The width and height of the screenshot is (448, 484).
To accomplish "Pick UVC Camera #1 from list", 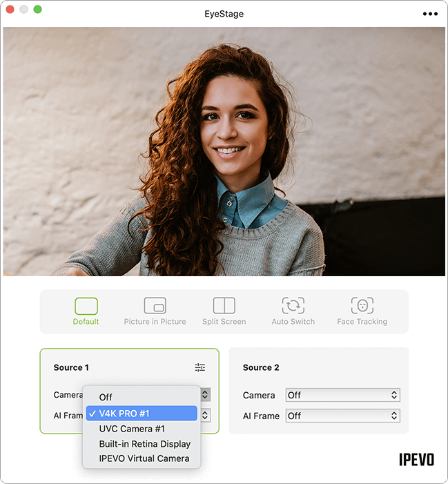I will click(x=132, y=429).
